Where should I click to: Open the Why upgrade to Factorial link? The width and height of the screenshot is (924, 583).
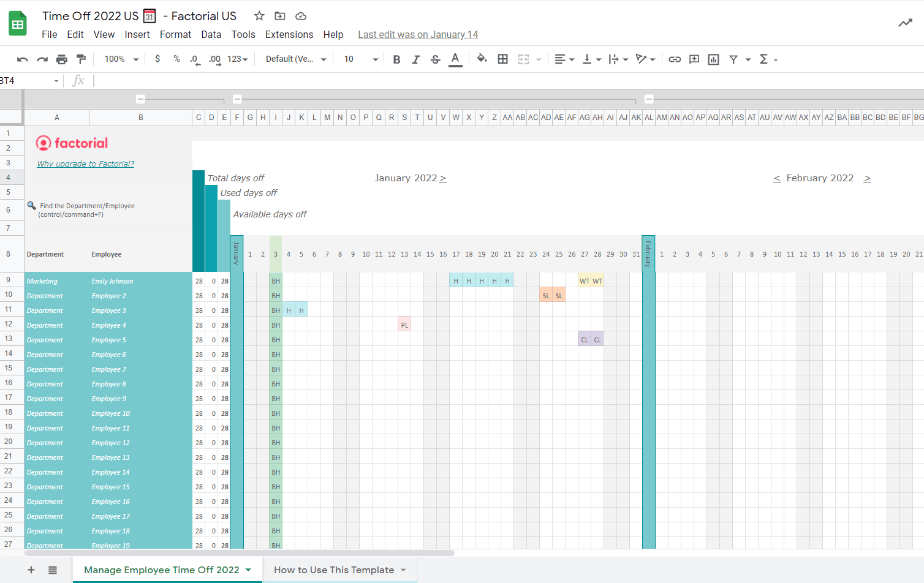(85, 164)
